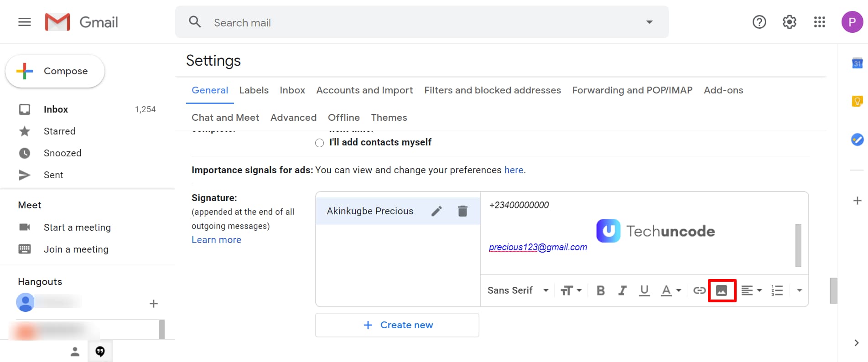Click the underline formatting icon
Screen dimensions: 868x362
click(x=644, y=290)
